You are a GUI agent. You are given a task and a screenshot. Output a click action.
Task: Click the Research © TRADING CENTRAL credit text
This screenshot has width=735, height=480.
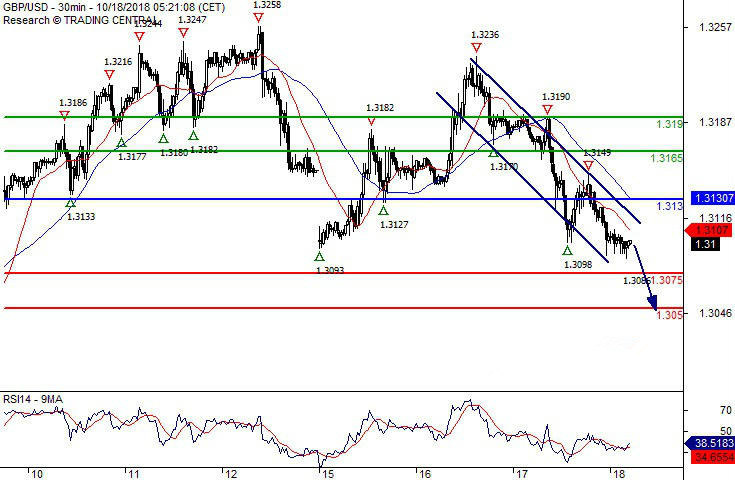[x=80, y=20]
